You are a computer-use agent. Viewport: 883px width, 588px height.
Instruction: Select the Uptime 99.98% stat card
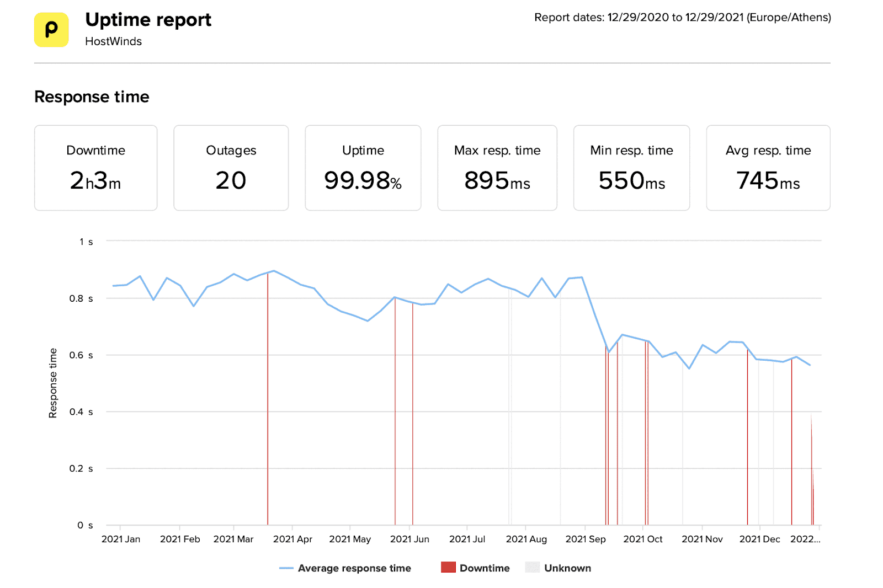coord(363,168)
